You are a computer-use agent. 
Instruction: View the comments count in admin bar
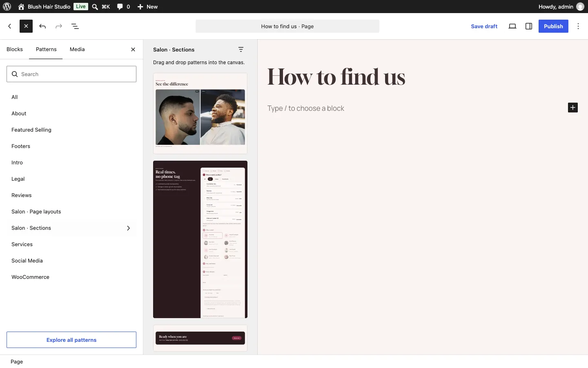tap(123, 7)
